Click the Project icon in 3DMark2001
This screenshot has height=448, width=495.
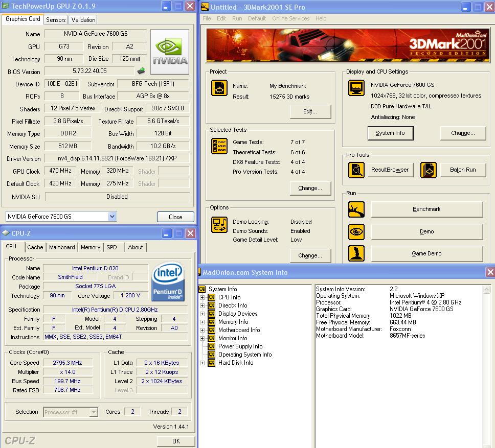click(219, 88)
